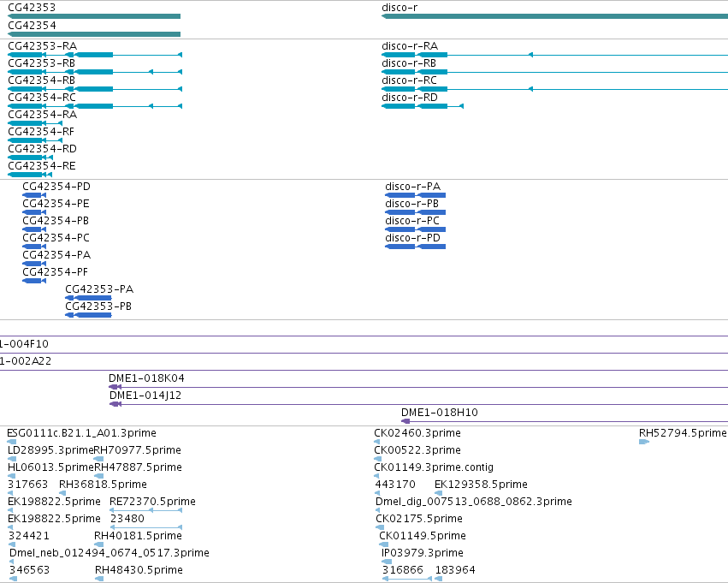728x583 pixels.
Task: Open BAC clone DME1-018H10 label
Action: pos(440,413)
